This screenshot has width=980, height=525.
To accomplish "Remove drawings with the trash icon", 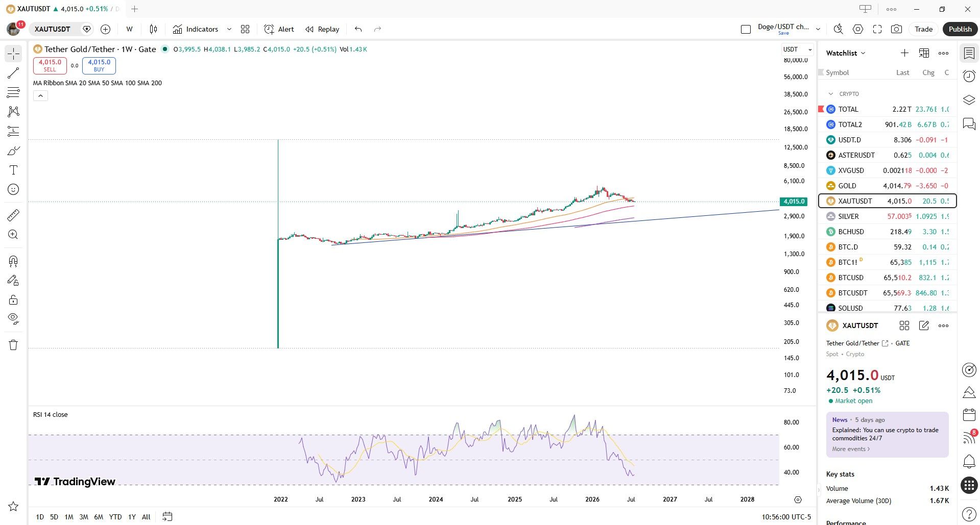I will [x=13, y=345].
